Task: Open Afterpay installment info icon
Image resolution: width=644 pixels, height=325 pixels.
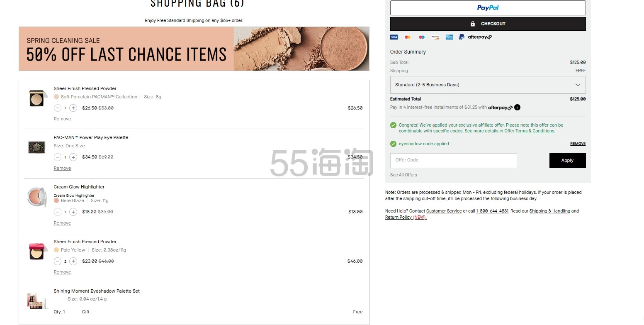Action: tap(517, 108)
